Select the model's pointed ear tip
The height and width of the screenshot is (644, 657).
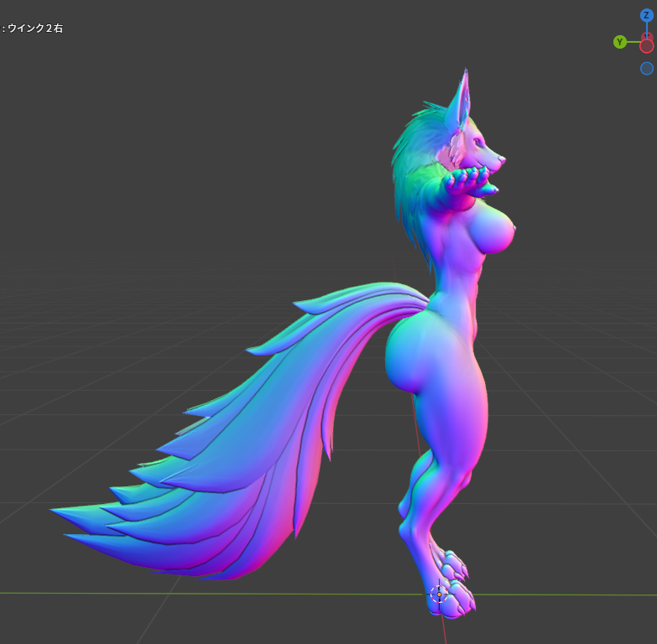point(465,75)
